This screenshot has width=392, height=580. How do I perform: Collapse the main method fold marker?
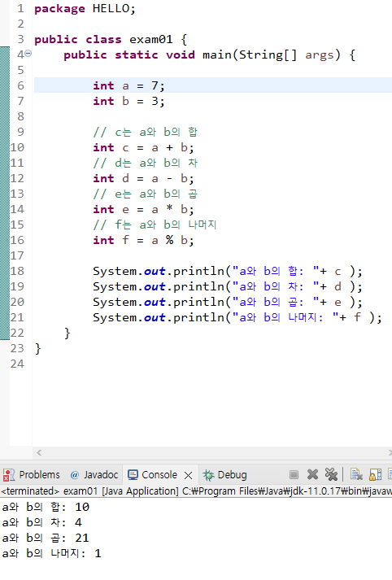[28, 54]
